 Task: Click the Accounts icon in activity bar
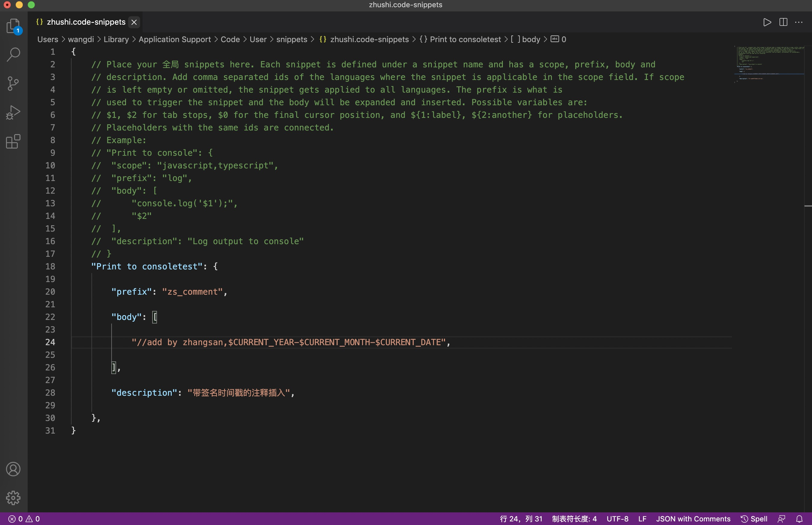[x=13, y=469]
